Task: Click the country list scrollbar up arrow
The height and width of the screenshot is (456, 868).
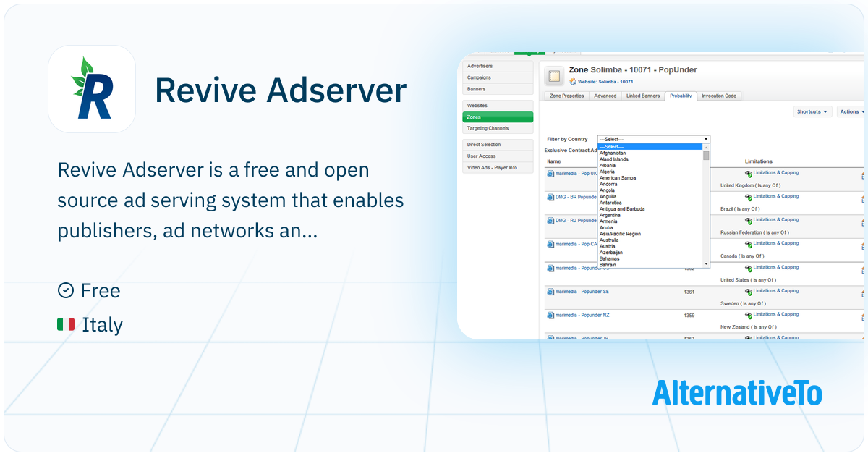Action: click(x=706, y=147)
